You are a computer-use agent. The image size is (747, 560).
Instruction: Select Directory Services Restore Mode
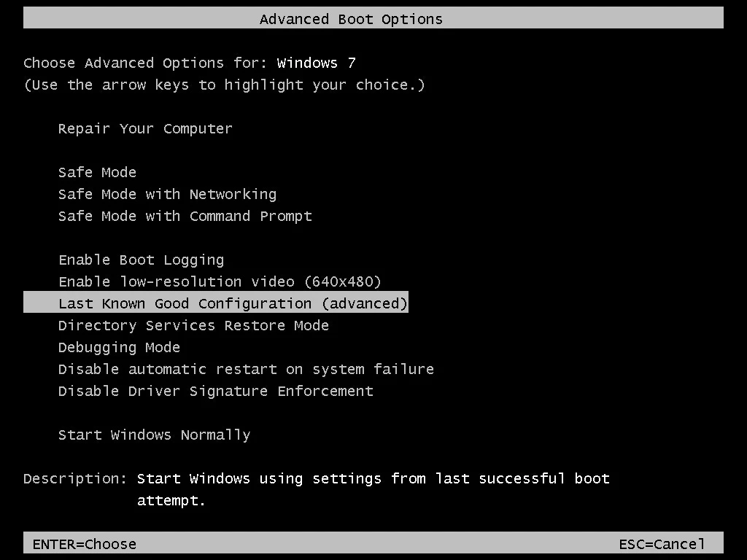click(193, 325)
